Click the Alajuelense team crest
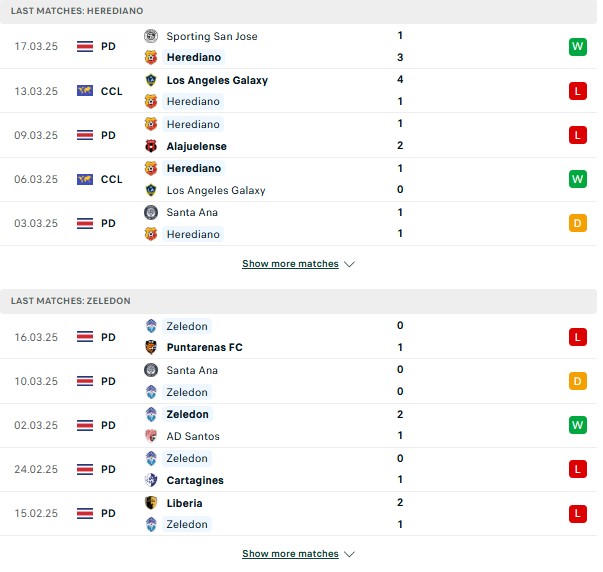This screenshot has height=572, width=603. pos(151,146)
